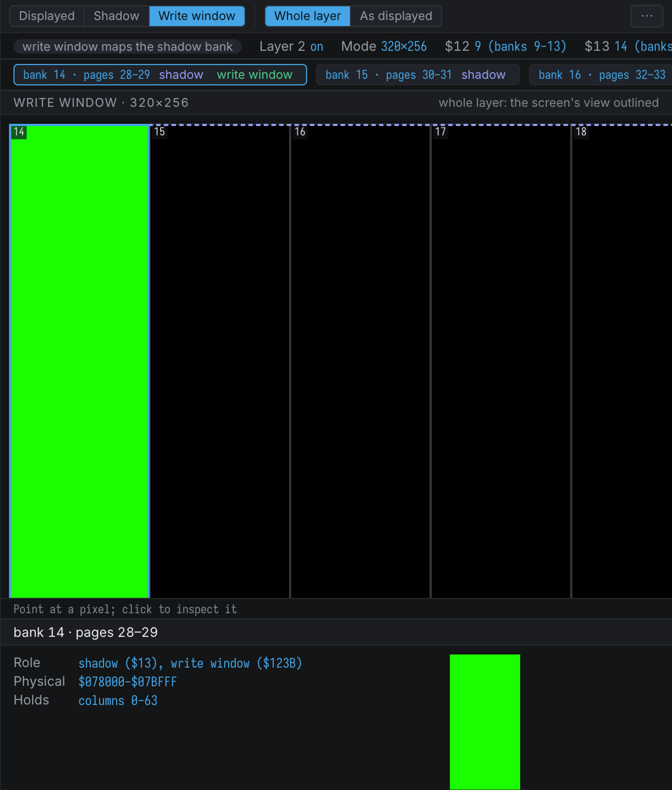Screen dimensions: 672x790
Task: Click the black bank 17 column
Action: pos(501,361)
